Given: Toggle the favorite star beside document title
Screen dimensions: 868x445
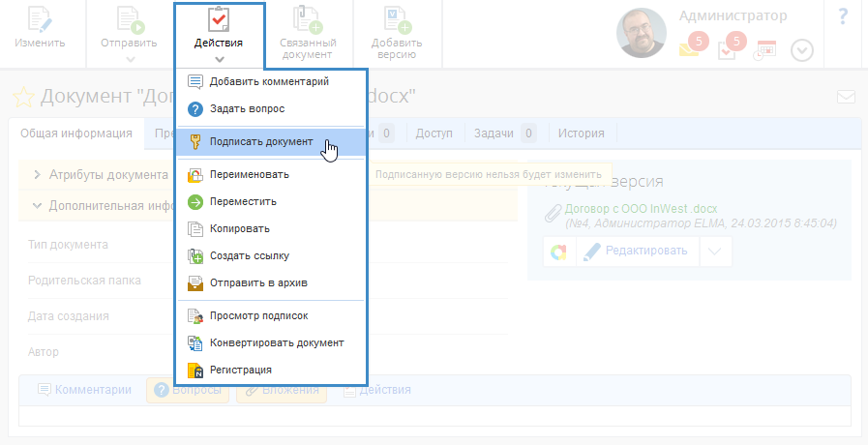Looking at the screenshot, I should [22, 97].
